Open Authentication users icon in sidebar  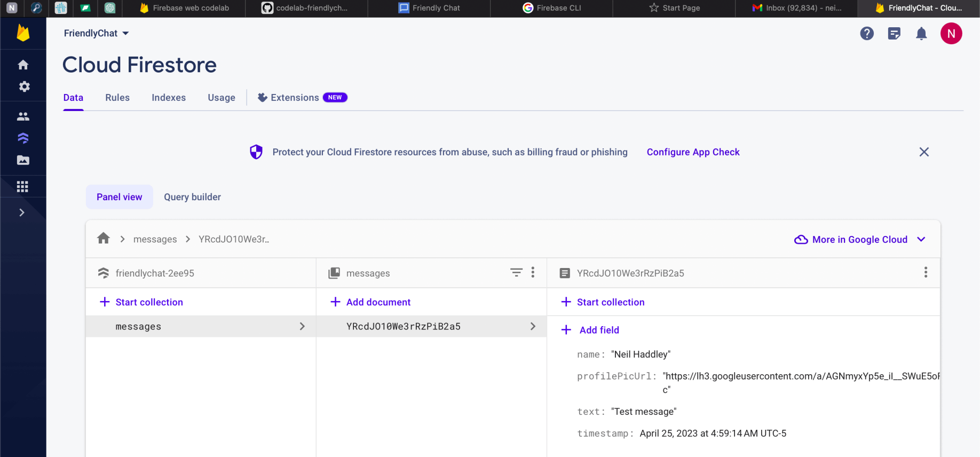tap(23, 116)
